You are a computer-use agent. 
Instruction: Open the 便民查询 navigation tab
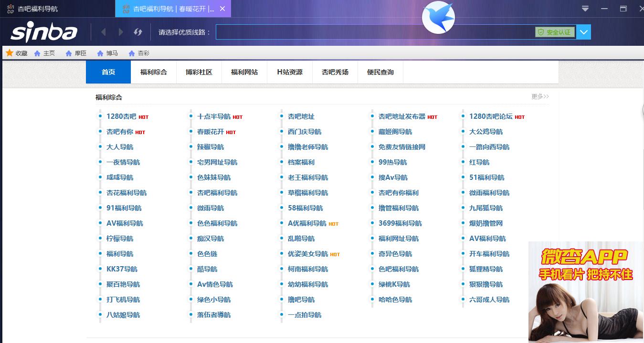[x=380, y=72]
